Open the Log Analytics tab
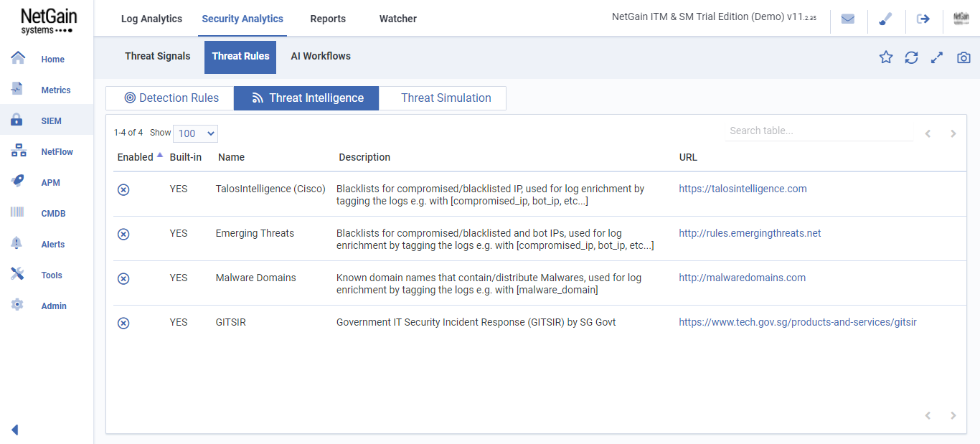The width and height of the screenshot is (980, 444). (151, 19)
